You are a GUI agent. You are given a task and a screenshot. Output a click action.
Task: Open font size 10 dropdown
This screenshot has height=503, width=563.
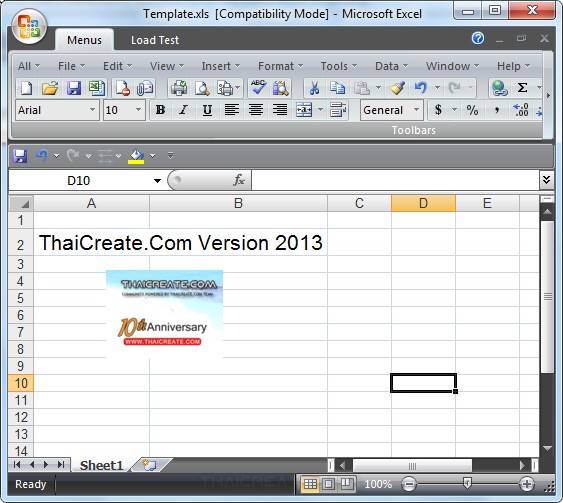[139, 110]
